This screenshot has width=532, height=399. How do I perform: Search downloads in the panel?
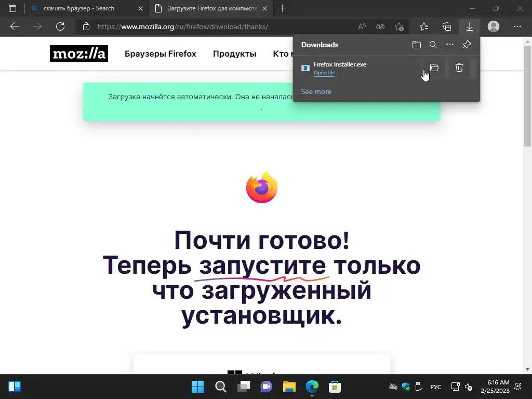click(x=433, y=45)
